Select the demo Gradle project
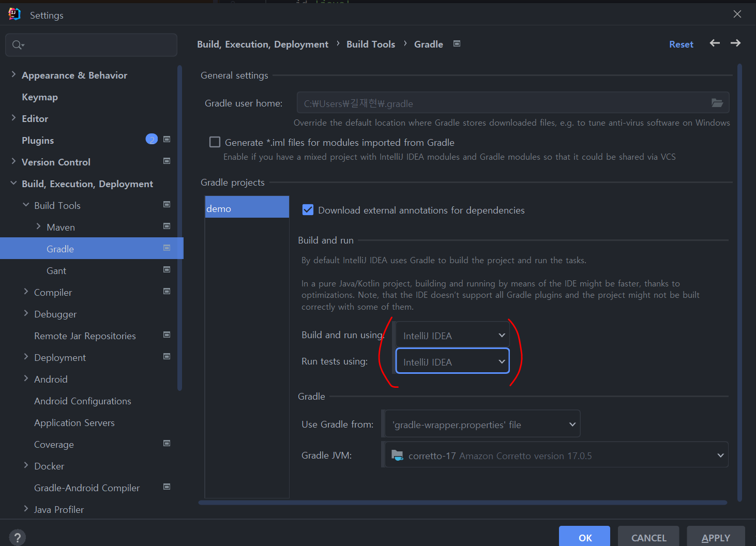The width and height of the screenshot is (756, 546). 247,207
